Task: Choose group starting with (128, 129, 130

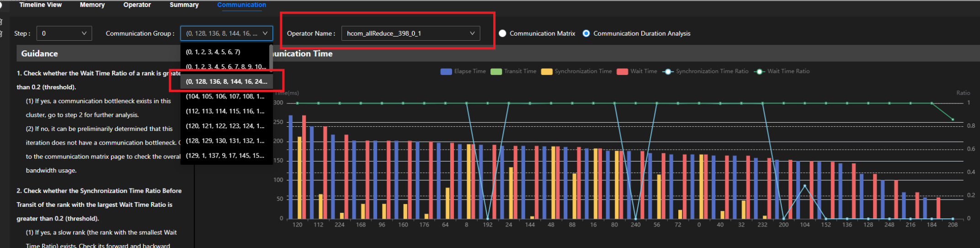Action: pyautogui.click(x=226, y=140)
